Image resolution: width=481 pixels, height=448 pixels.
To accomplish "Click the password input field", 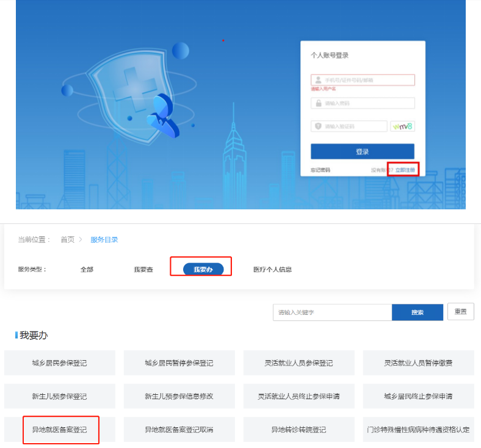I will click(363, 103).
